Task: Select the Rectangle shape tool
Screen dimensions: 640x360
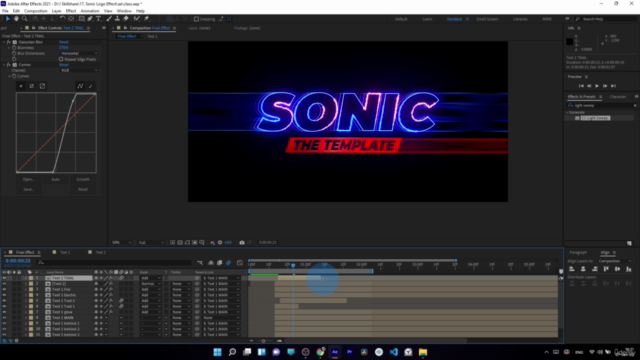Action: (x=82, y=19)
